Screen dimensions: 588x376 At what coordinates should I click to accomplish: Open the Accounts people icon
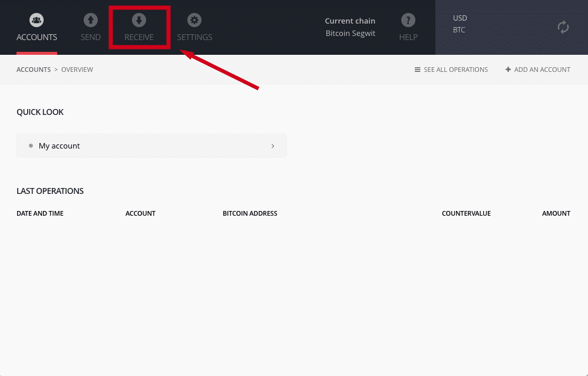coord(37,20)
